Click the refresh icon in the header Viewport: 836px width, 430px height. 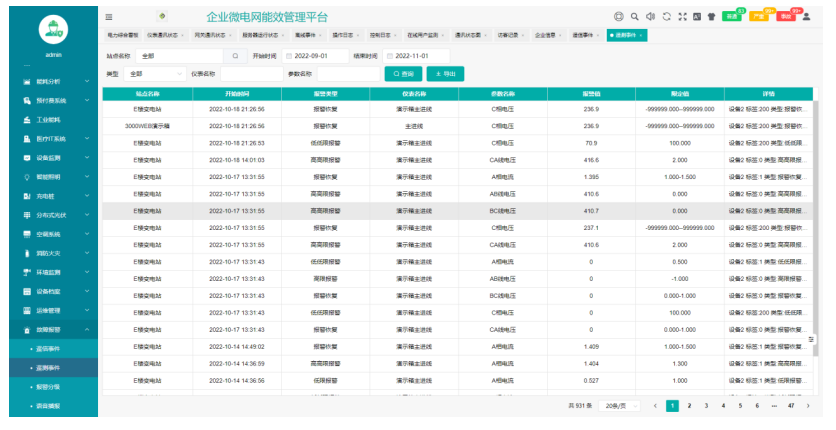click(666, 17)
